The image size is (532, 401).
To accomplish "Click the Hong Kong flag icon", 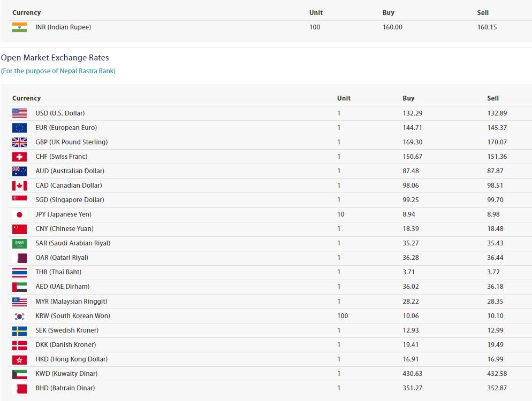I will 19,359.
